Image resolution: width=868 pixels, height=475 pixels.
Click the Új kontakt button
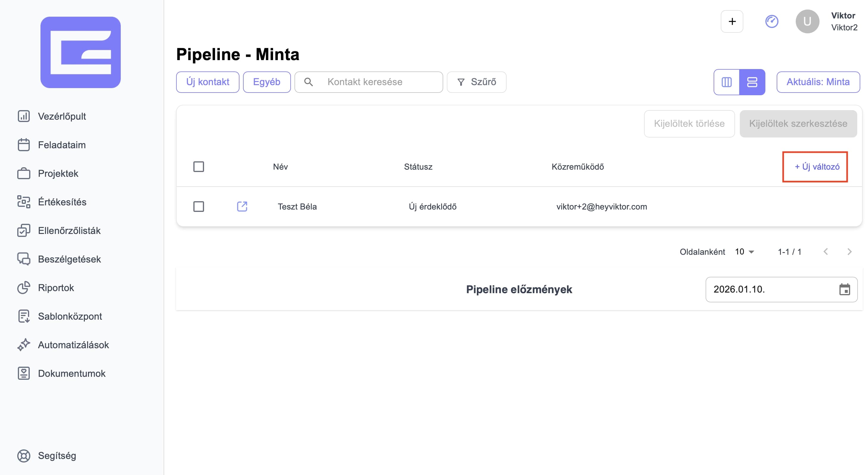(x=208, y=82)
